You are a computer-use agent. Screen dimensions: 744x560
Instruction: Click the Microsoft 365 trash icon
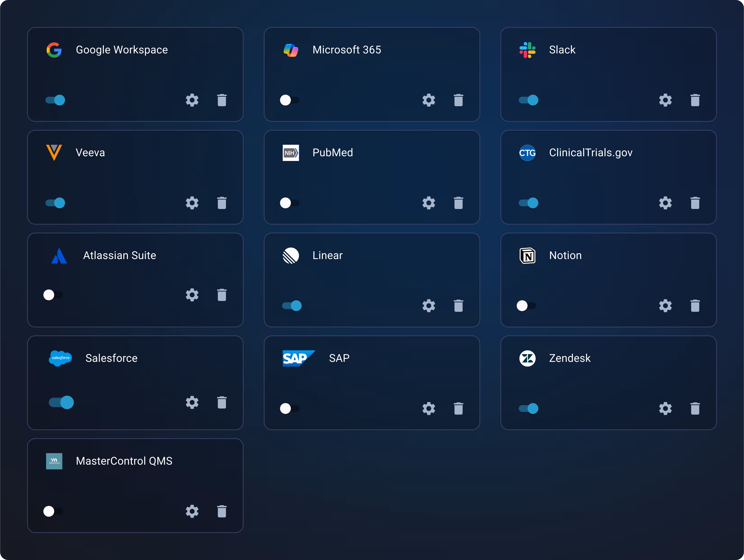point(458,100)
